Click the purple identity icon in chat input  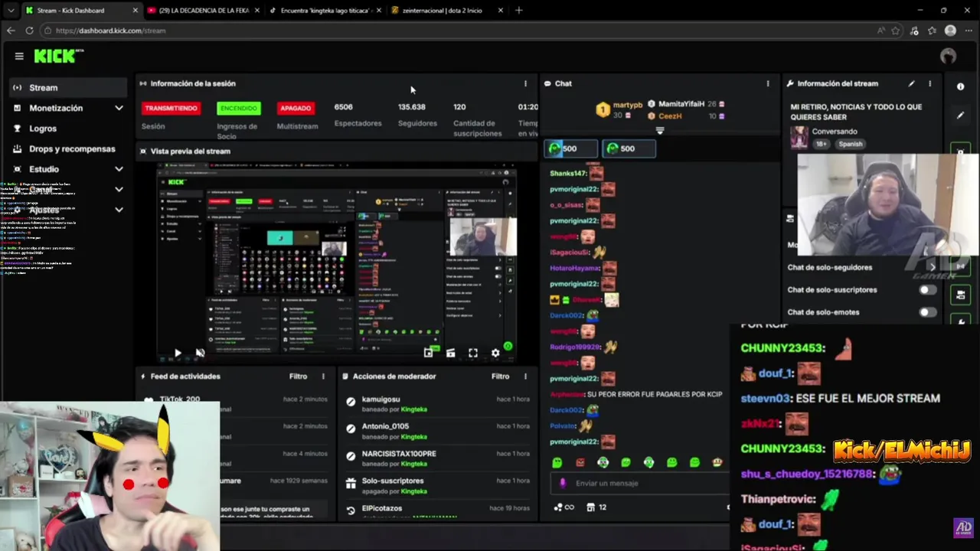(x=563, y=483)
